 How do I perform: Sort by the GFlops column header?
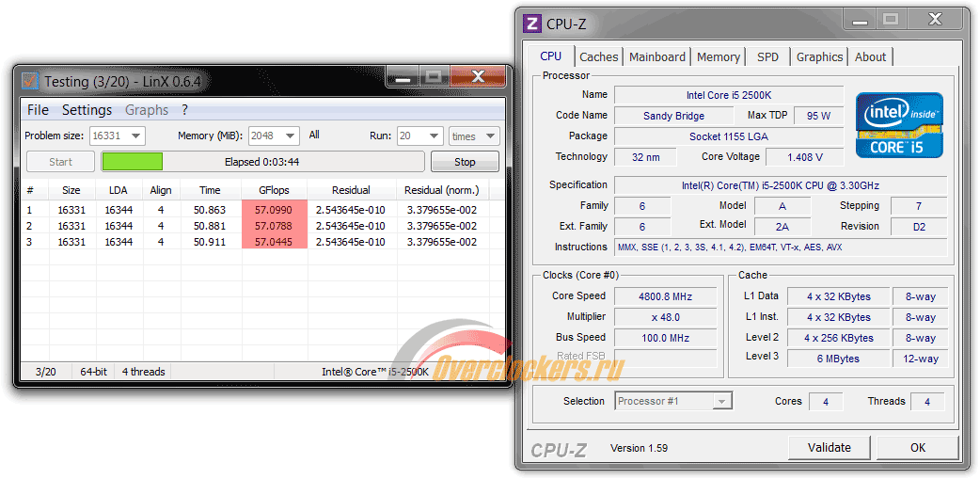274,190
